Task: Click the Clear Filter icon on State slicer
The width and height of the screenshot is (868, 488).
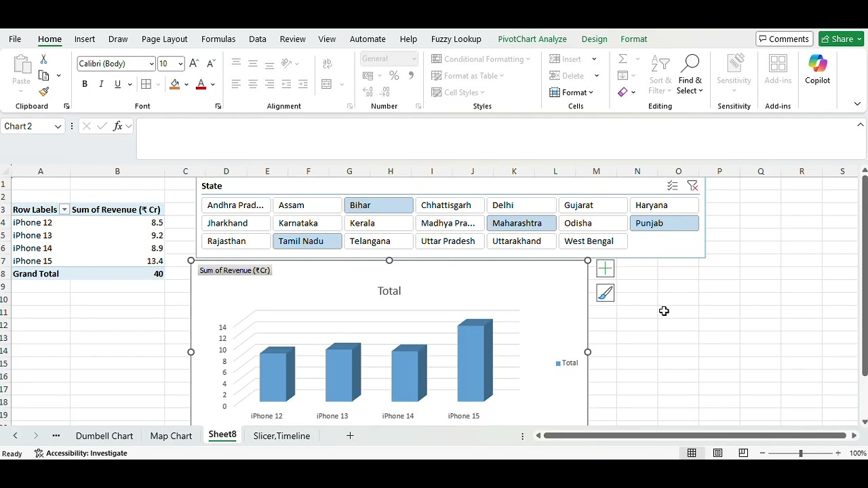Action: click(692, 186)
